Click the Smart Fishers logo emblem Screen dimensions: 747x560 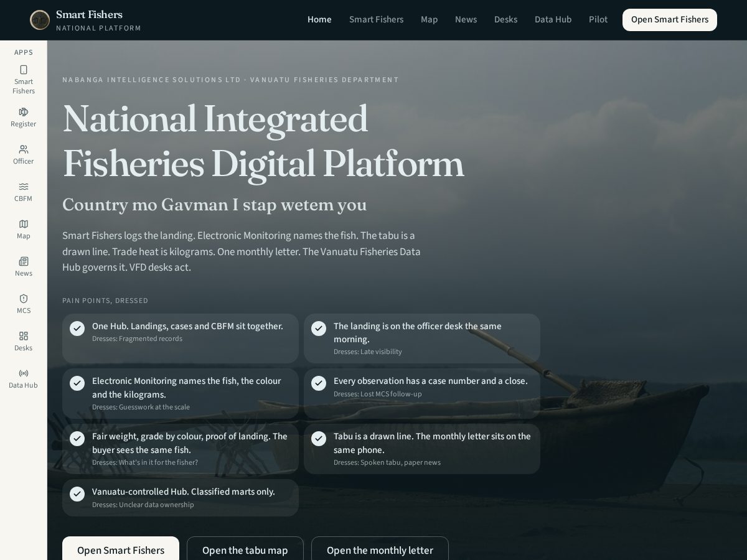tap(40, 20)
